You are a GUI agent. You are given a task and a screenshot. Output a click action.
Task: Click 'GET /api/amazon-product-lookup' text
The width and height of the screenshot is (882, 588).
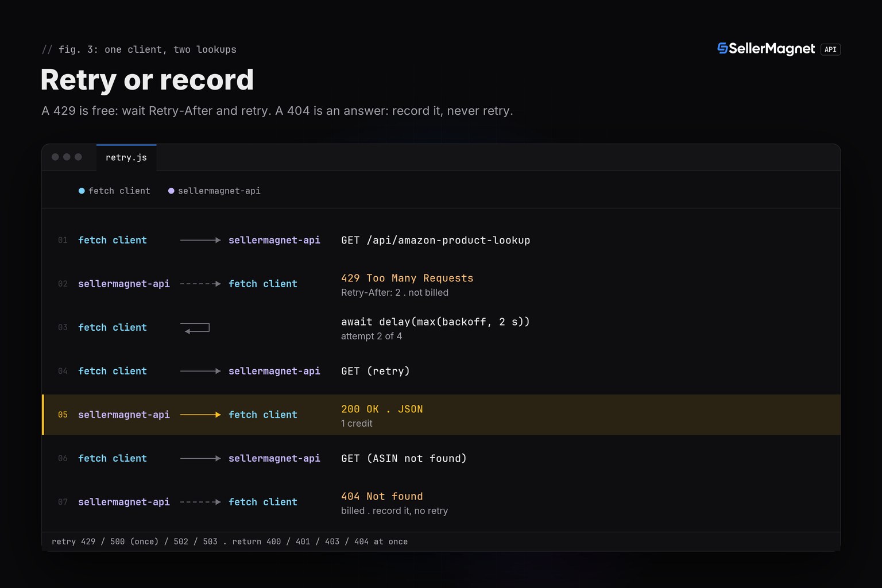(435, 240)
